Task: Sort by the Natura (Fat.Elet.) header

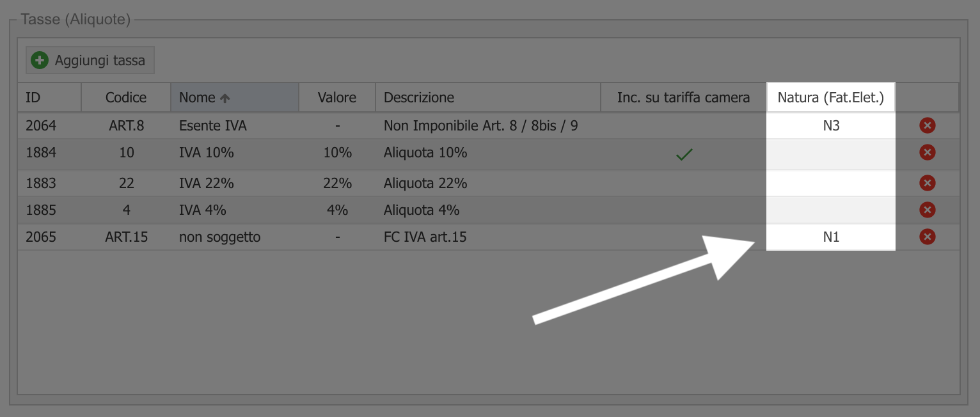Action: (x=831, y=97)
